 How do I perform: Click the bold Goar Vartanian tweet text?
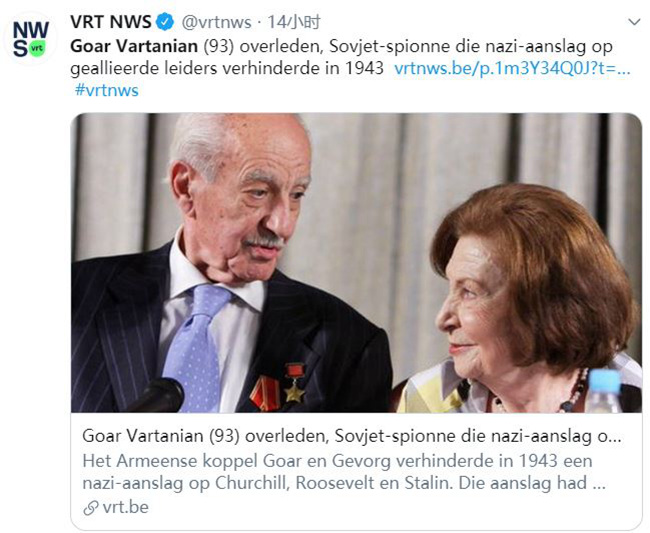[134, 46]
